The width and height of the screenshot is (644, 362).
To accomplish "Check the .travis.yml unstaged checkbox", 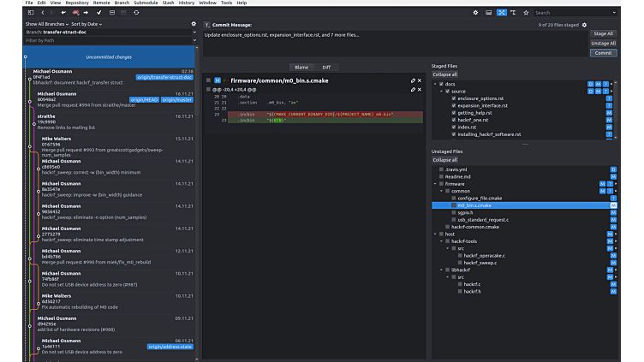I will point(442,169).
